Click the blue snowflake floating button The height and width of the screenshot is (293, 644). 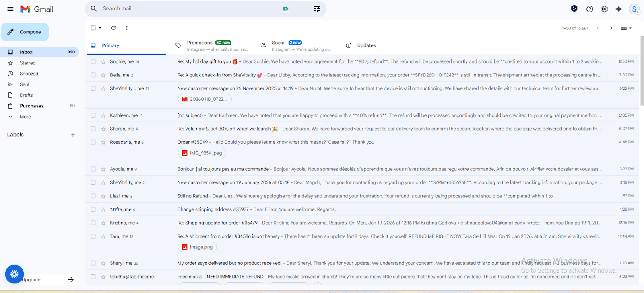(14, 274)
